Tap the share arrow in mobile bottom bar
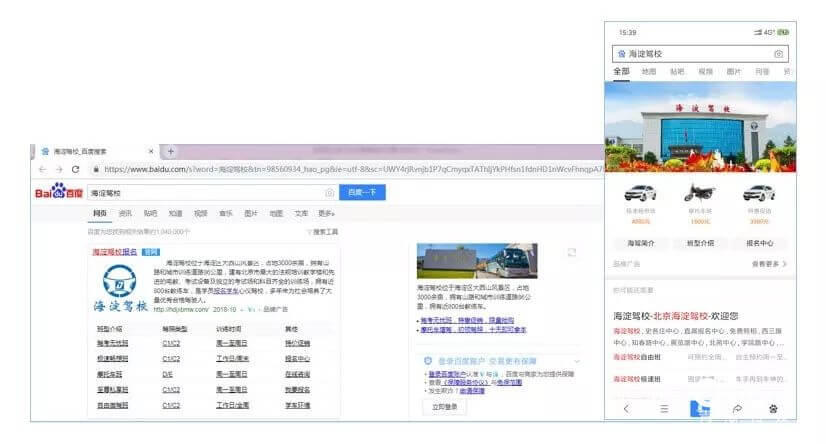 click(737, 409)
